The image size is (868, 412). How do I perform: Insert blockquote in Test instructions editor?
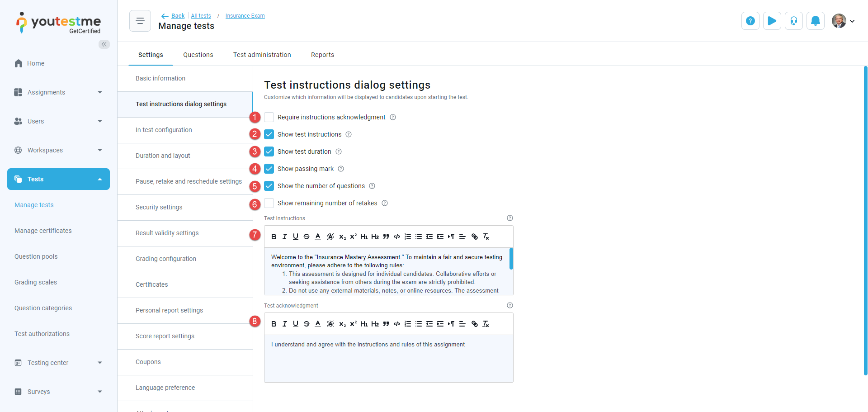tap(386, 237)
